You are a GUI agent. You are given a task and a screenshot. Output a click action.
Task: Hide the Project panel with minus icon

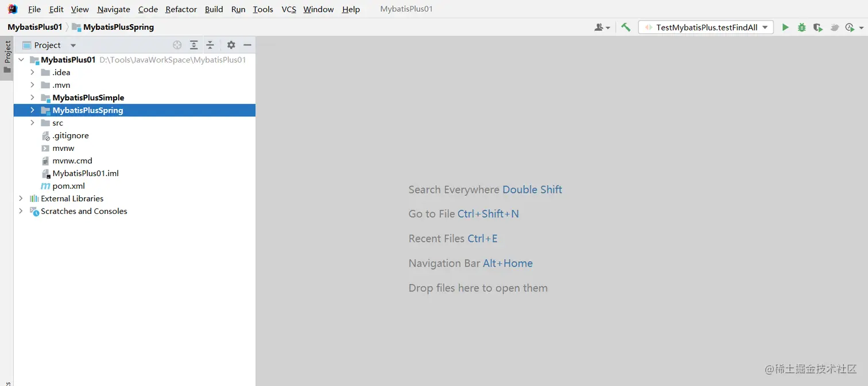click(x=247, y=45)
